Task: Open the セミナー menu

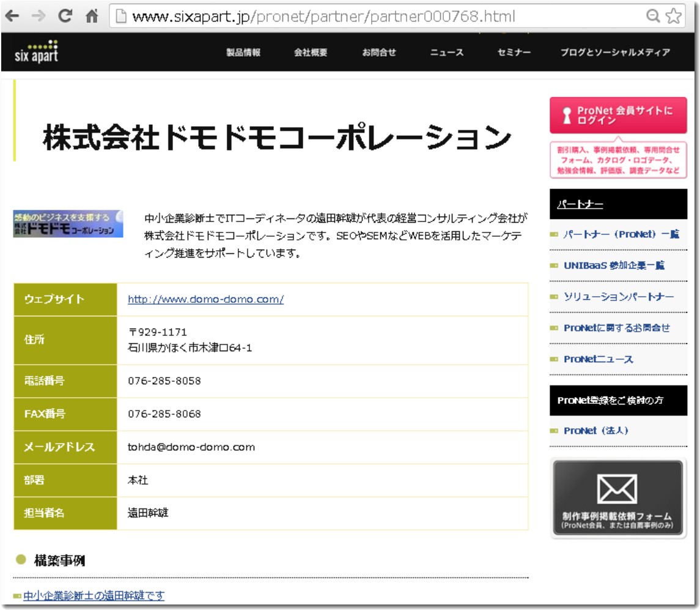Action: point(514,52)
